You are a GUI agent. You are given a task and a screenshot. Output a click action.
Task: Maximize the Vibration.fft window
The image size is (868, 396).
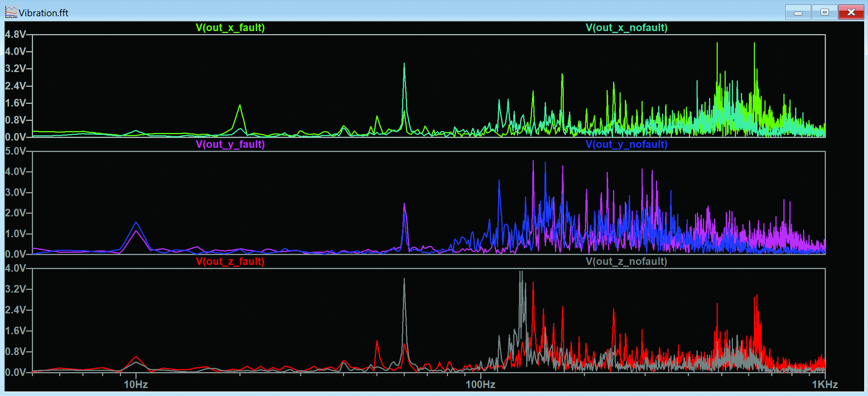click(824, 12)
